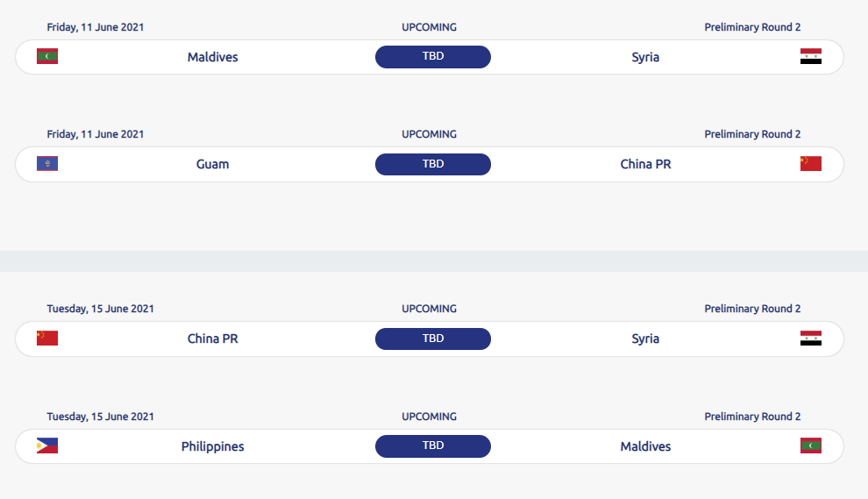Click the Guam flag icon

[x=47, y=163]
